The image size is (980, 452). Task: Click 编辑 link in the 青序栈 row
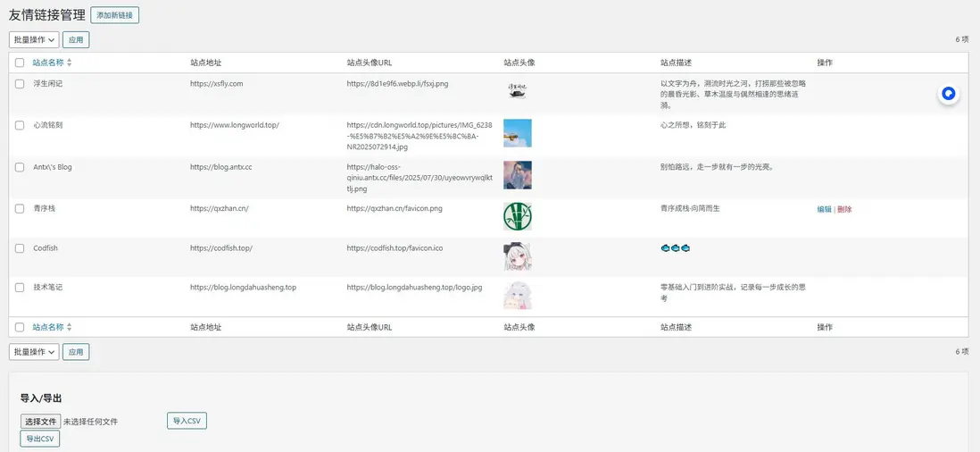pos(825,209)
